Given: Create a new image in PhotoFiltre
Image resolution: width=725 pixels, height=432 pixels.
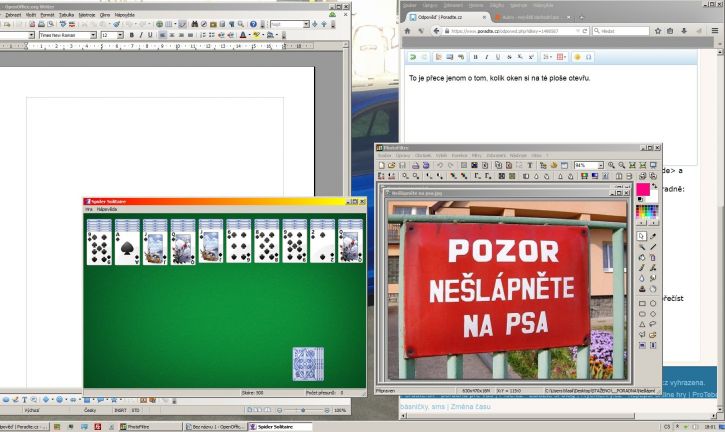Looking at the screenshot, I should coord(381,165).
